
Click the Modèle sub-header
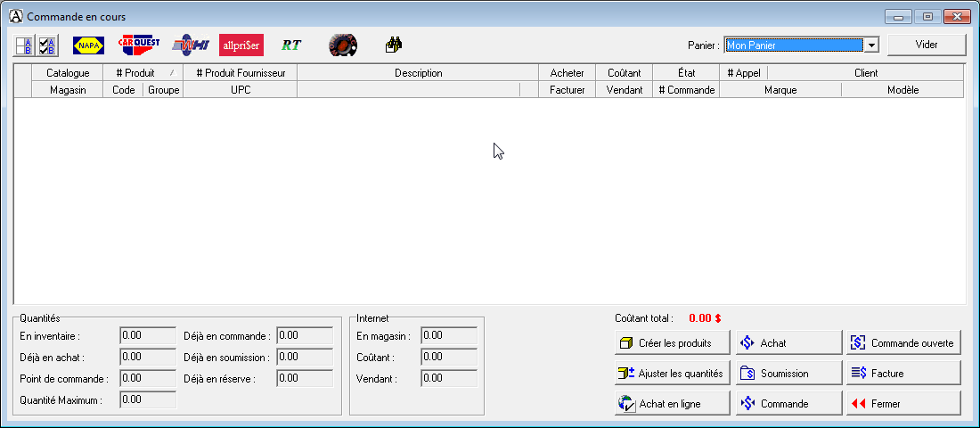point(903,89)
